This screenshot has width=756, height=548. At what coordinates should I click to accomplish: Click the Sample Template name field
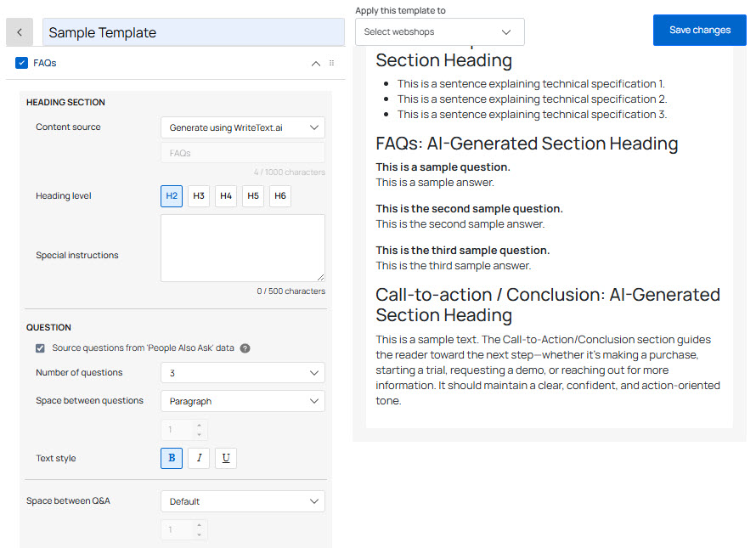(194, 32)
